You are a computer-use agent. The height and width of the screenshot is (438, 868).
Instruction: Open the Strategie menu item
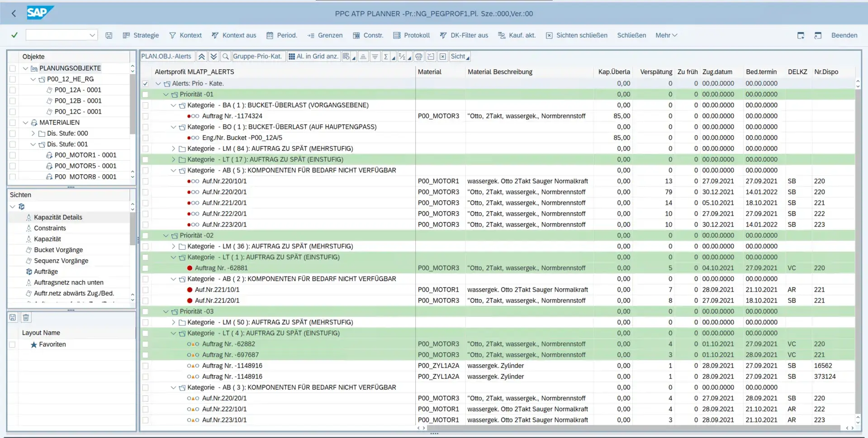tap(141, 35)
